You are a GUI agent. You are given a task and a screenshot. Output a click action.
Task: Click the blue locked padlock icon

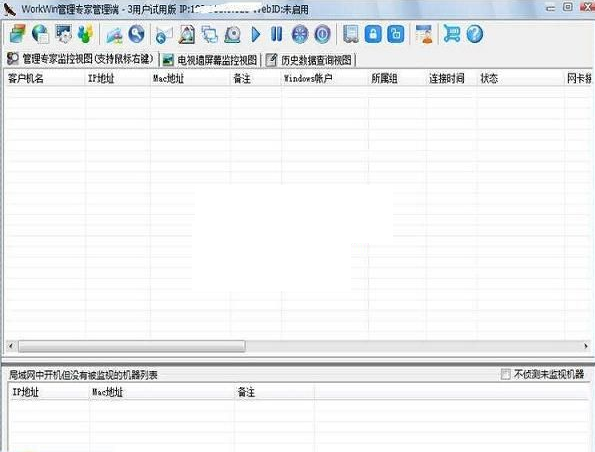click(373, 34)
